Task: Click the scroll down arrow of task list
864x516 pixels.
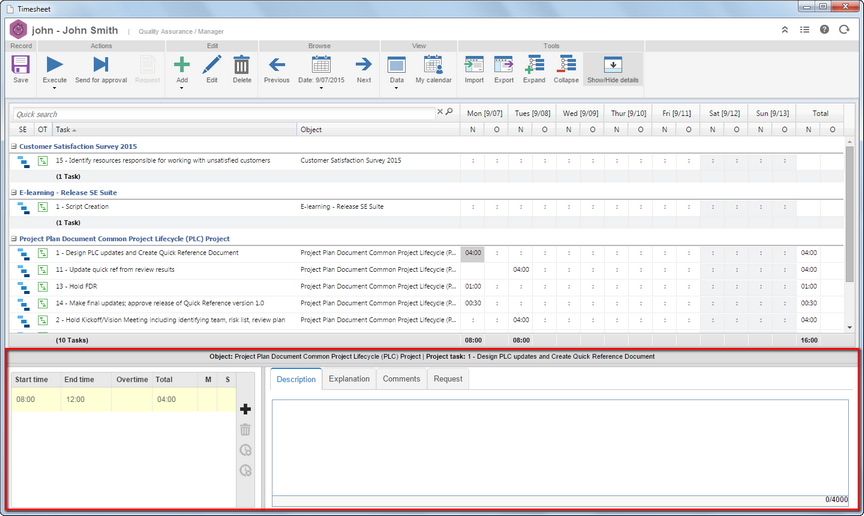Action: pyautogui.click(x=849, y=327)
